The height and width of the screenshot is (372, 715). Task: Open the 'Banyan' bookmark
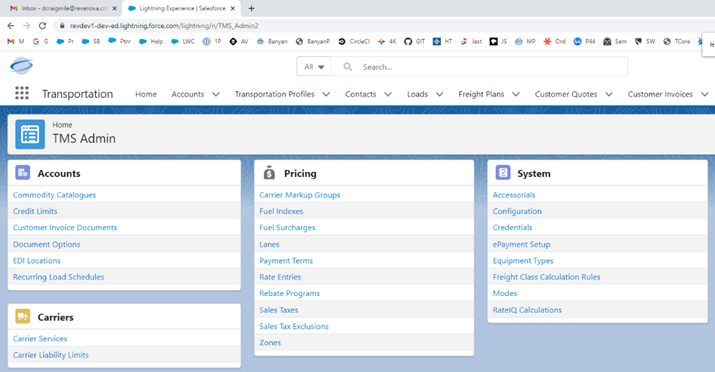pos(272,41)
